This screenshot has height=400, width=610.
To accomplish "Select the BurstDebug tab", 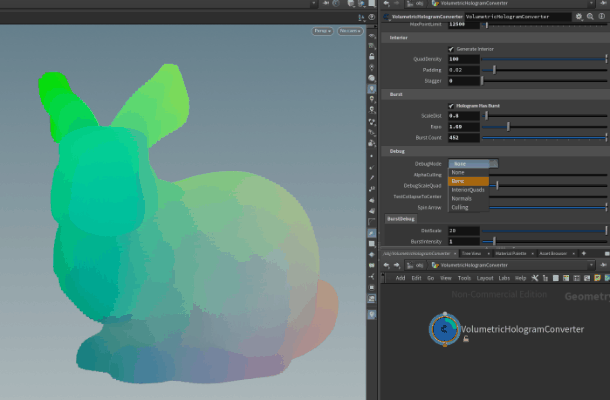I will 401,219.
